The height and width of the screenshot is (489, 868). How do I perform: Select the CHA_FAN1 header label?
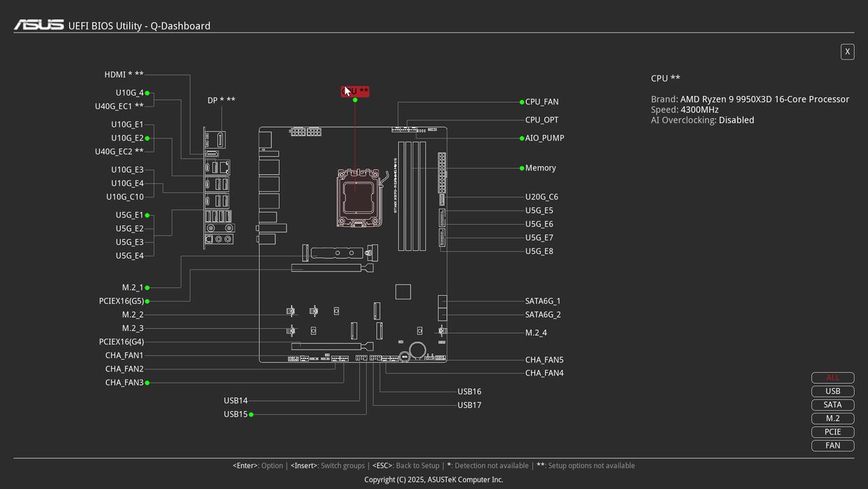tap(124, 356)
